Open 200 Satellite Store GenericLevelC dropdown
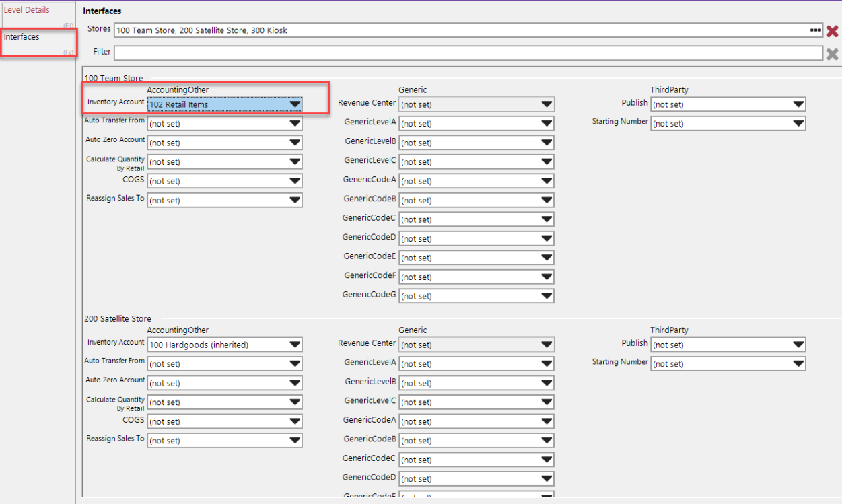The image size is (842, 504). 477,402
